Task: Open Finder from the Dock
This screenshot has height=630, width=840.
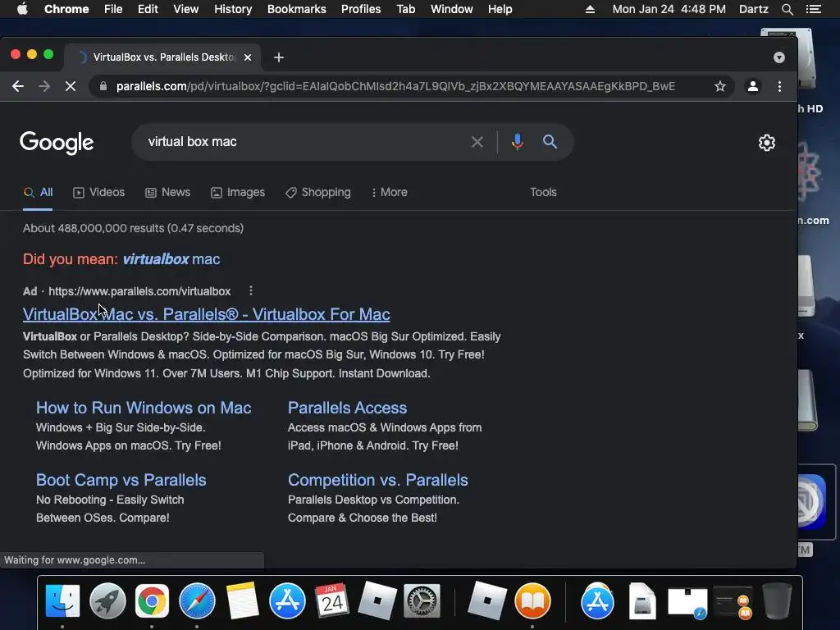Action: pos(62,601)
